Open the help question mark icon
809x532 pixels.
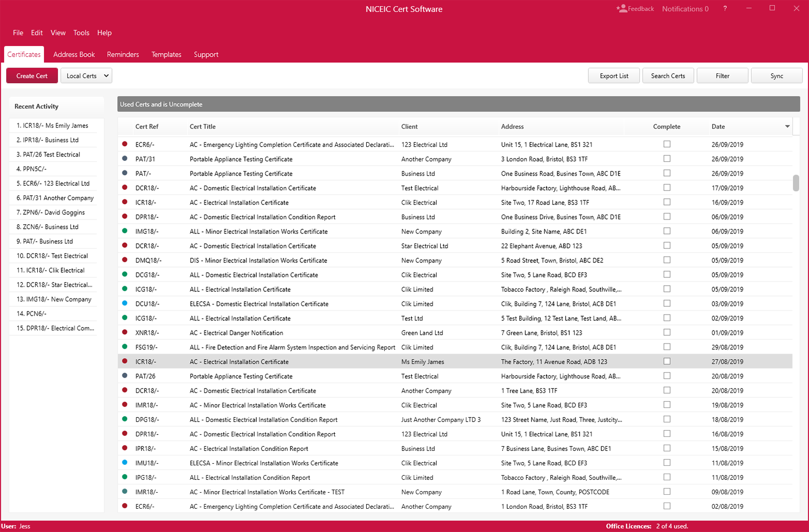725,9
